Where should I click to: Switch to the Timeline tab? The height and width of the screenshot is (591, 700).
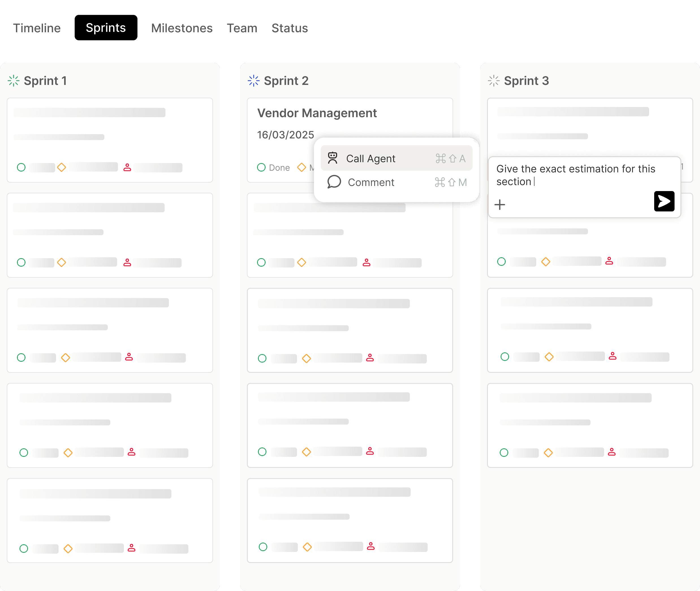click(x=37, y=28)
